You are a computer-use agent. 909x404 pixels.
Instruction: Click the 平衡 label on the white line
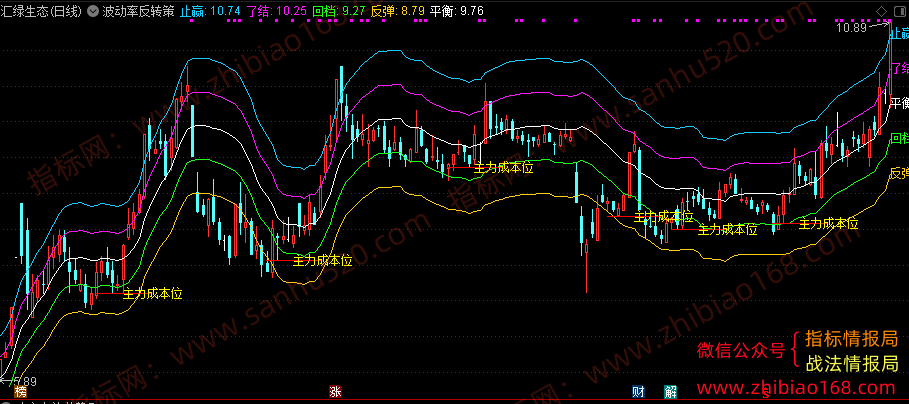(x=899, y=103)
